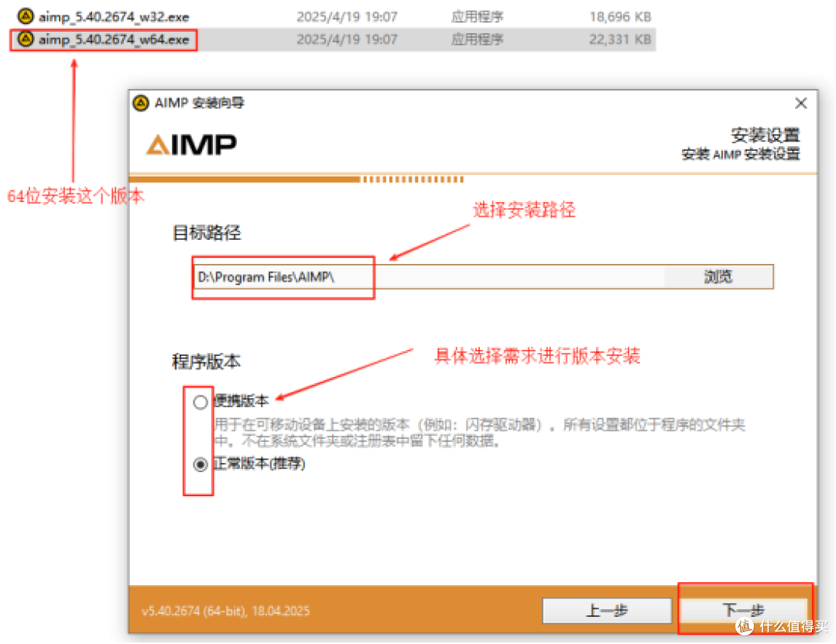Select the aimp_5.40.2674_w64.exe file icon

pos(26,39)
